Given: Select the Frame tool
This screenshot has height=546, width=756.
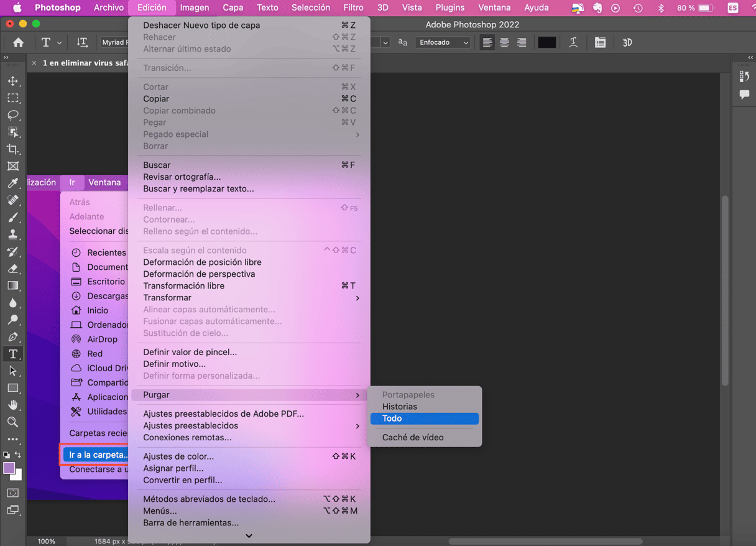Looking at the screenshot, I should tap(12, 166).
